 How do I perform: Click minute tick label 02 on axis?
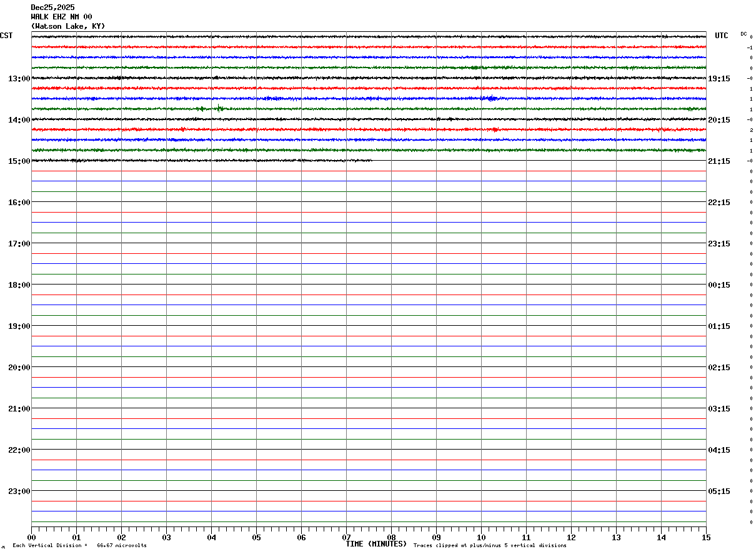tap(121, 538)
